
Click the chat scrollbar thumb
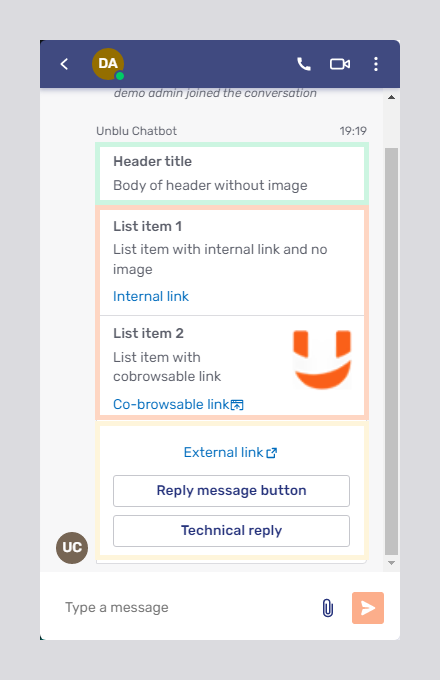[x=391, y=351]
